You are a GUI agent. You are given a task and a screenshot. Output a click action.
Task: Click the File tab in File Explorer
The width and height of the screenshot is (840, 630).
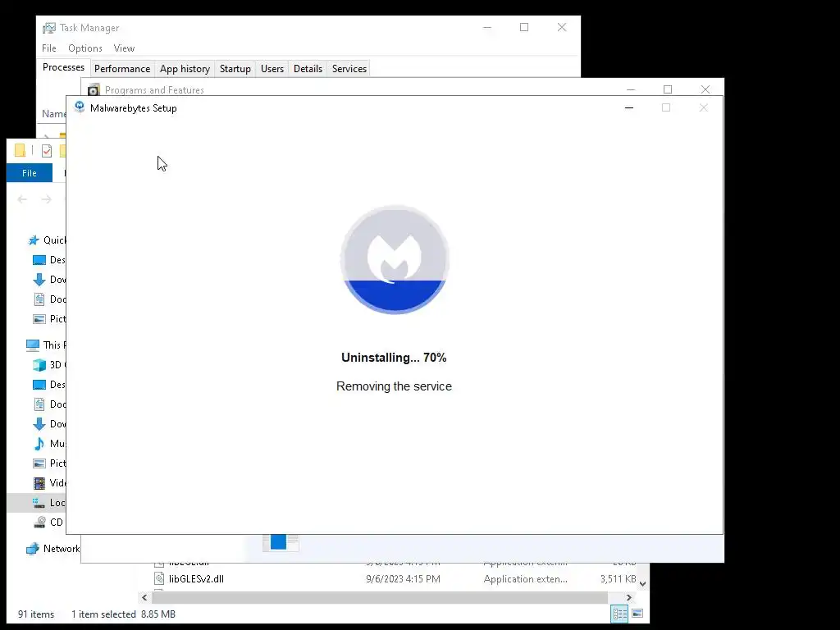pyautogui.click(x=30, y=173)
